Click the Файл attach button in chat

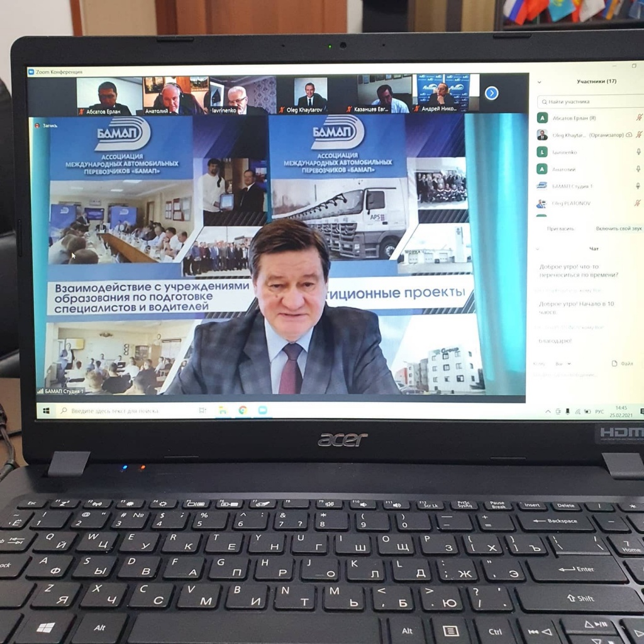pyautogui.click(x=623, y=364)
